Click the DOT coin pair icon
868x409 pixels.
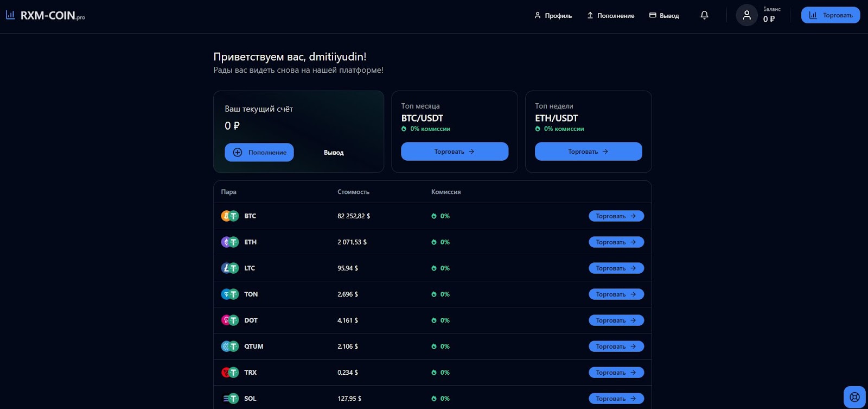click(229, 320)
